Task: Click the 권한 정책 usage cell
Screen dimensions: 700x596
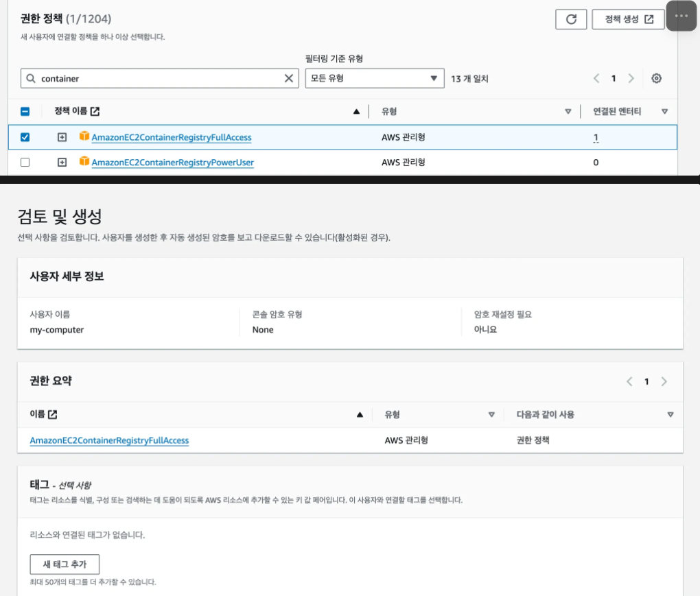Action: [533, 440]
